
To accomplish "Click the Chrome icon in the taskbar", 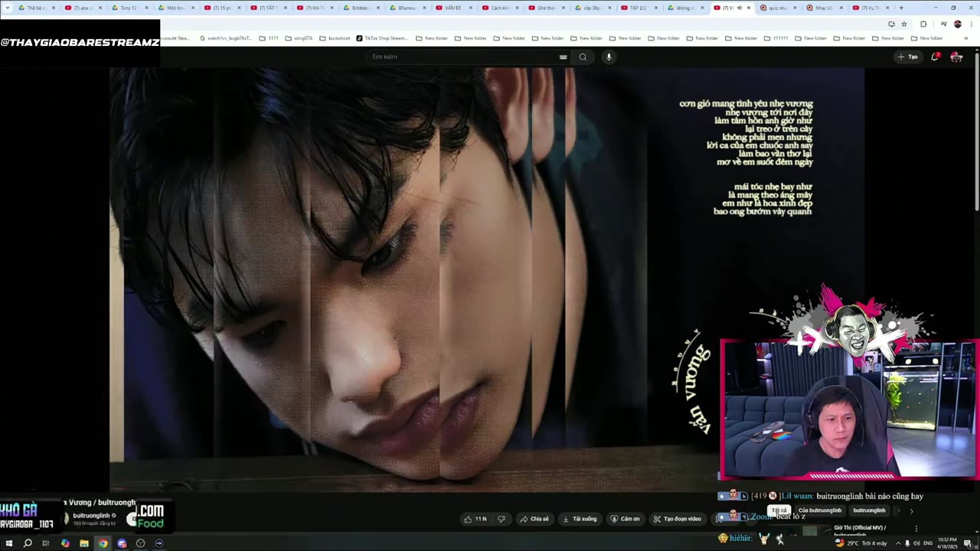I will click(103, 543).
